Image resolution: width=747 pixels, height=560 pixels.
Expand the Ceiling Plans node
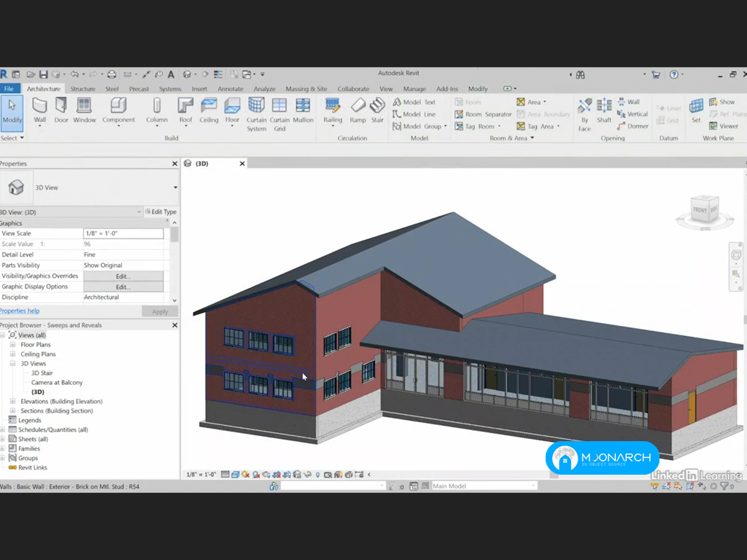point(13,354)
